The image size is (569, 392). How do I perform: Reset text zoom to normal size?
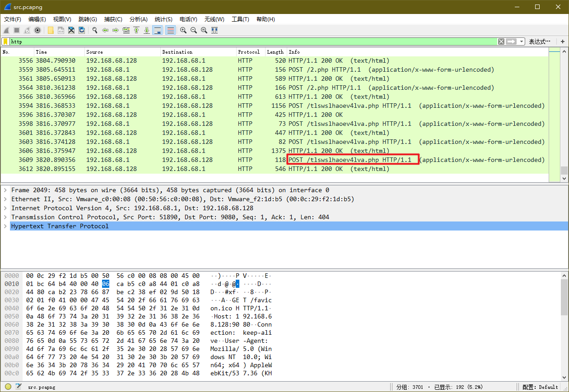[x=204, y=30]
